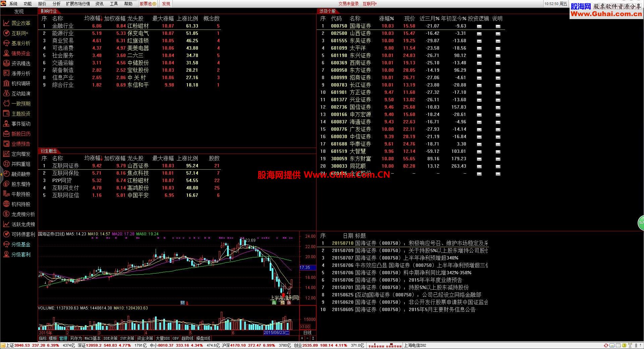Viewport: 644px width, 349px height.
Task: Open 定向增发 in the sidebar
Action: coord(17,154)
